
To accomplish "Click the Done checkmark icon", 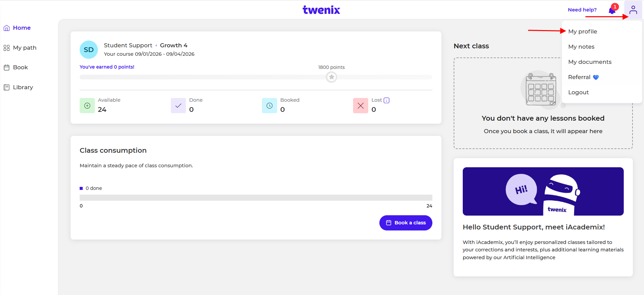I will tap(178, 106).
